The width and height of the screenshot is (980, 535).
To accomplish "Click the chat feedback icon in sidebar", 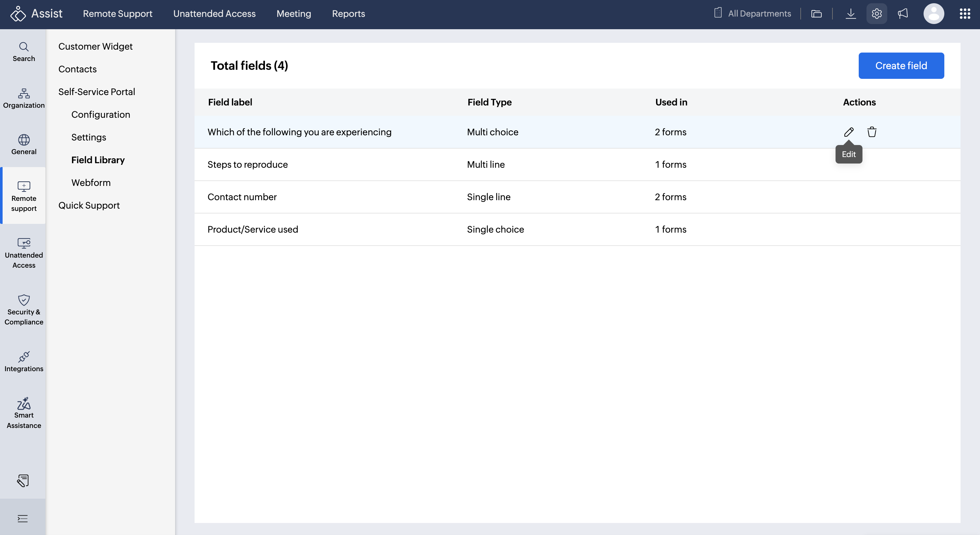I will (x=23, y=480).
